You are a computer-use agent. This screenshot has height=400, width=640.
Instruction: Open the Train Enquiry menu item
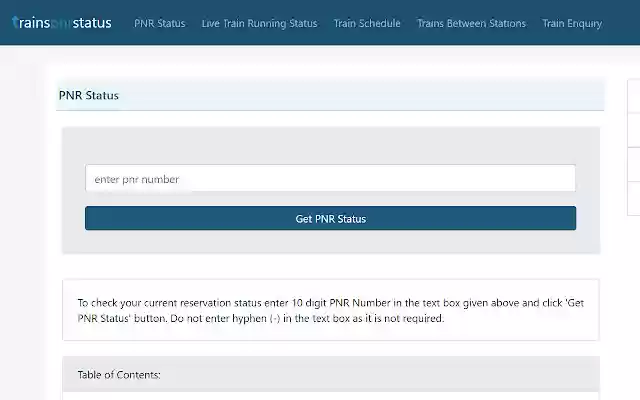coord(572,23)
